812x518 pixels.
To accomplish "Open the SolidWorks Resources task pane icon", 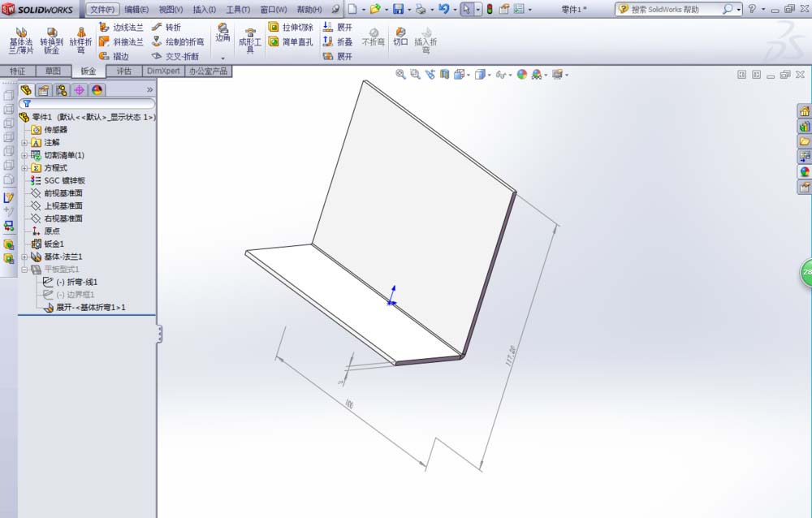I will coord(804,111).
